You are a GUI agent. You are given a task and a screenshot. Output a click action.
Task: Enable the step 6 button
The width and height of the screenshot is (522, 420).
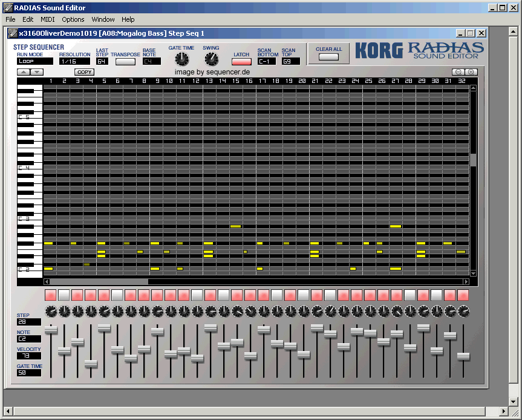tap(117, 295)
